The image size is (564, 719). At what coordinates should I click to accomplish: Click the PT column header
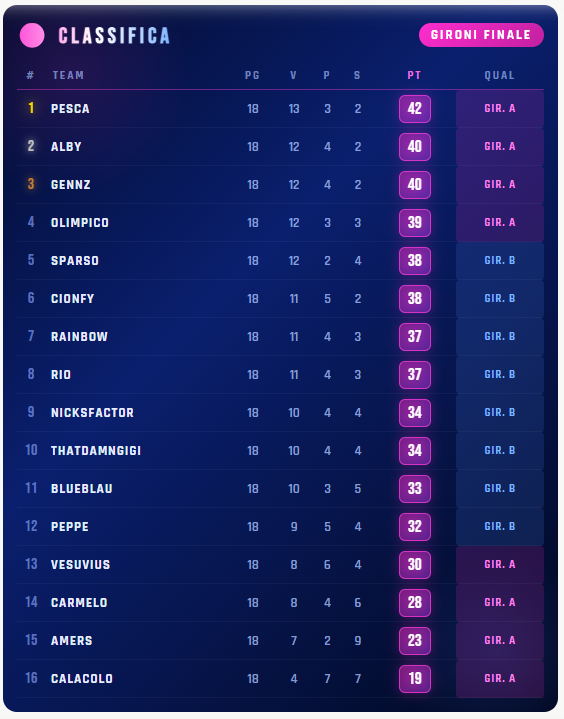414,75
